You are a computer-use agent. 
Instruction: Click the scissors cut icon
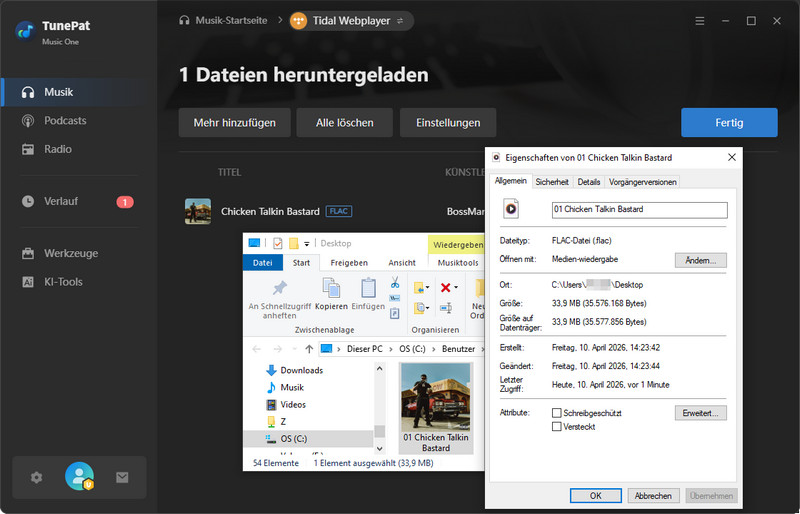pyautogui.click(x=395, y=282)
